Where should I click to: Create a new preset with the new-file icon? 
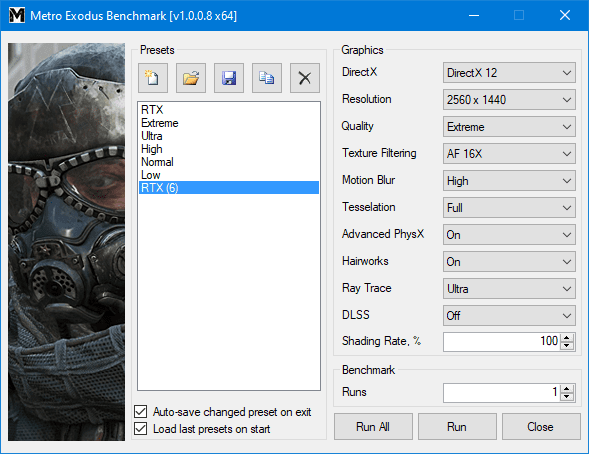coord(153,78)
